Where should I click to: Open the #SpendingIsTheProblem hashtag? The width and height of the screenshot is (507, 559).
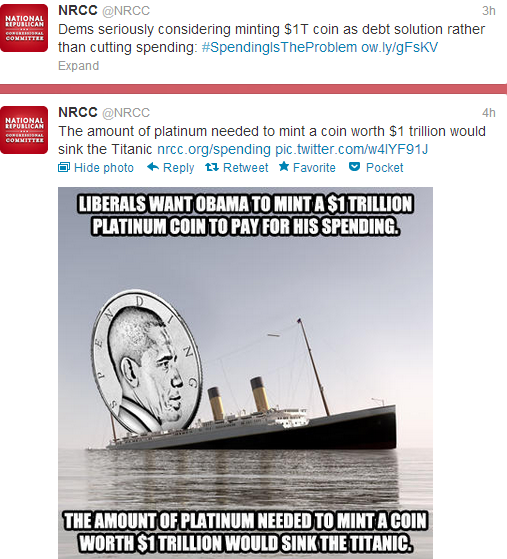pyautogui.click(x=279, y=47)
